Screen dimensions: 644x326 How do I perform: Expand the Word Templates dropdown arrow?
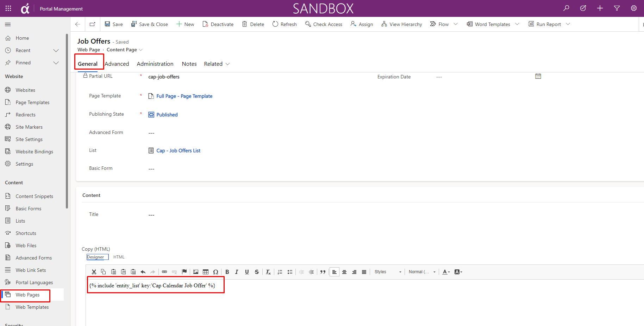(x=517, y=24)
